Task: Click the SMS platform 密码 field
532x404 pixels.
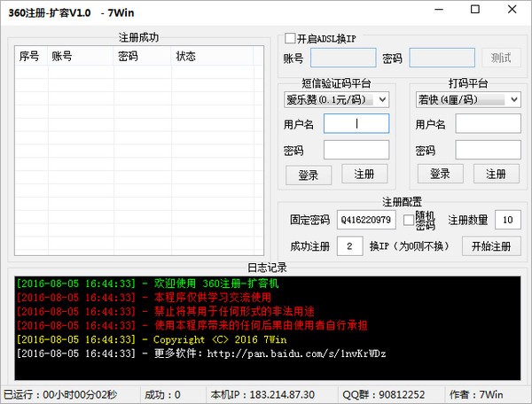Action: [356, 150]
